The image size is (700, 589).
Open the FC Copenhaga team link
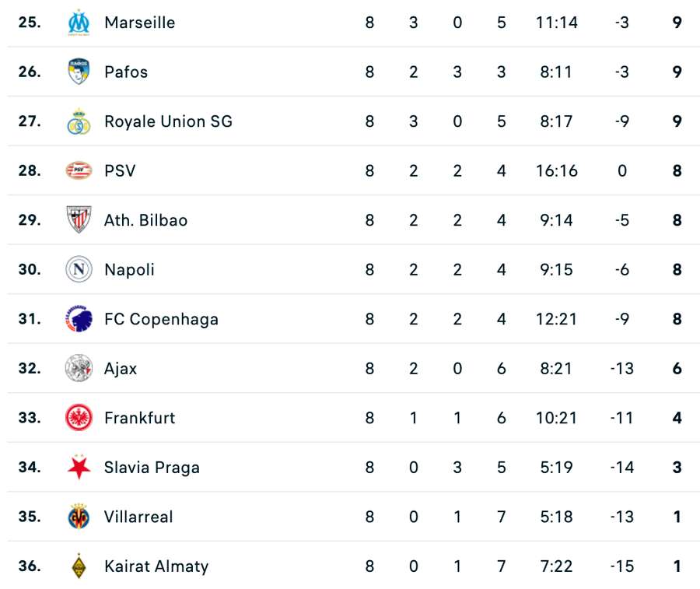pyautogui.click(x=161, y=319)
